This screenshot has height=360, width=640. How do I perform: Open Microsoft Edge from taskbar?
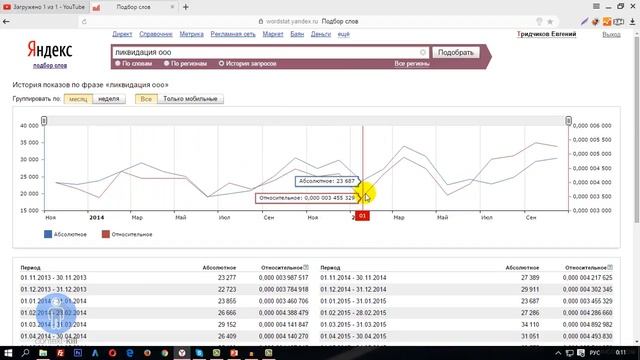130,353
